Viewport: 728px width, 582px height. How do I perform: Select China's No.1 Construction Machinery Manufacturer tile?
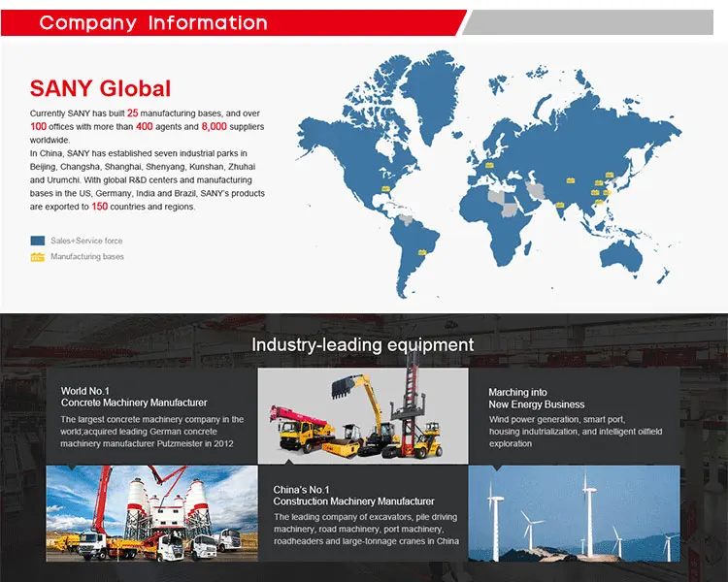point(362,513)
